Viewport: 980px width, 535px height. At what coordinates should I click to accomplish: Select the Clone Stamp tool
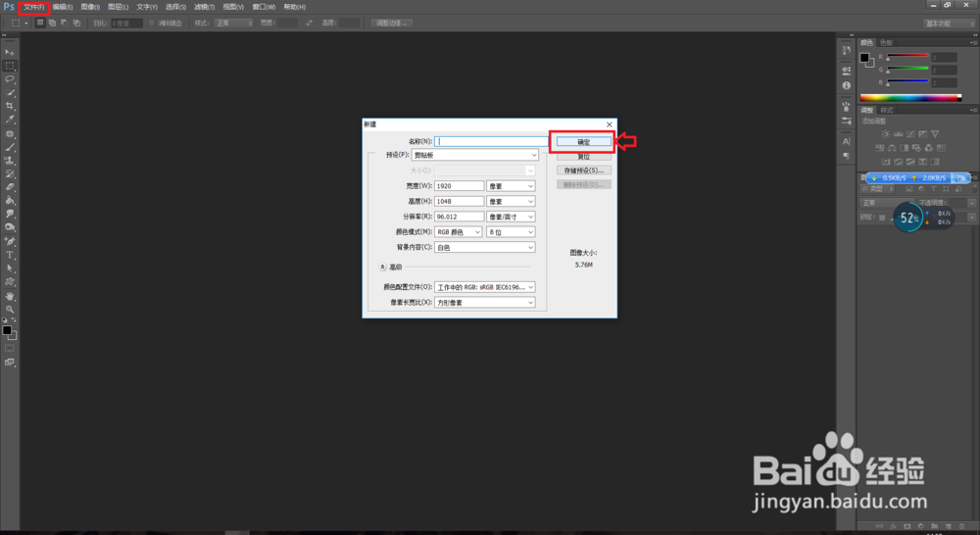pyautogui.click(x=10, y=161)
